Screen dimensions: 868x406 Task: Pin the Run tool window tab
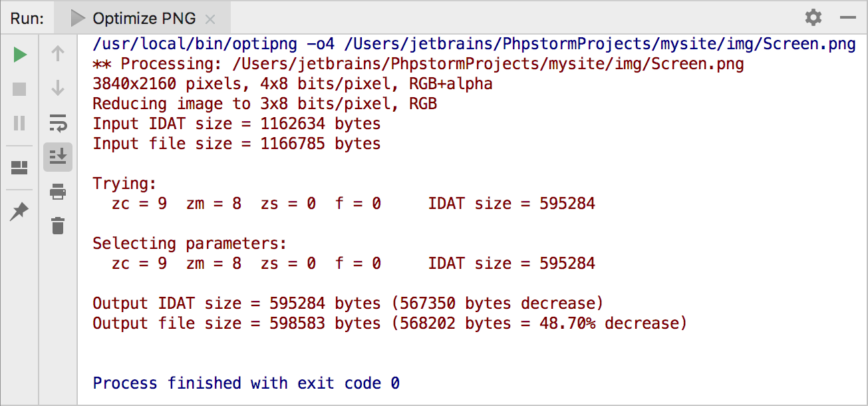point(19,212)
